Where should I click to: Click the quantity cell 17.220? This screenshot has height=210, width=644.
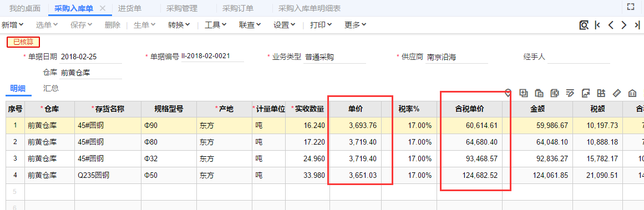click(x=308, y=142)
